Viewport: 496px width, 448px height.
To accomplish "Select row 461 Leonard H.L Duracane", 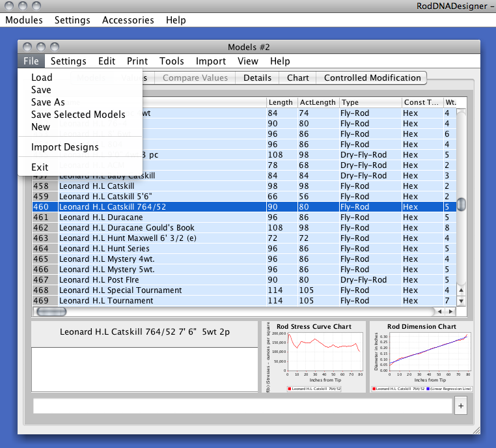I will (244, 217).
